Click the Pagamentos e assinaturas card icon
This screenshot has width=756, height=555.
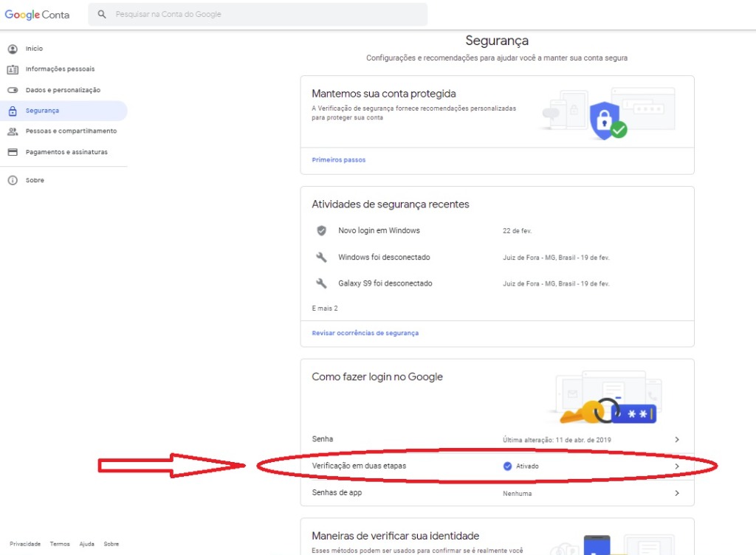pyautogui.click(x=13, y=152)
